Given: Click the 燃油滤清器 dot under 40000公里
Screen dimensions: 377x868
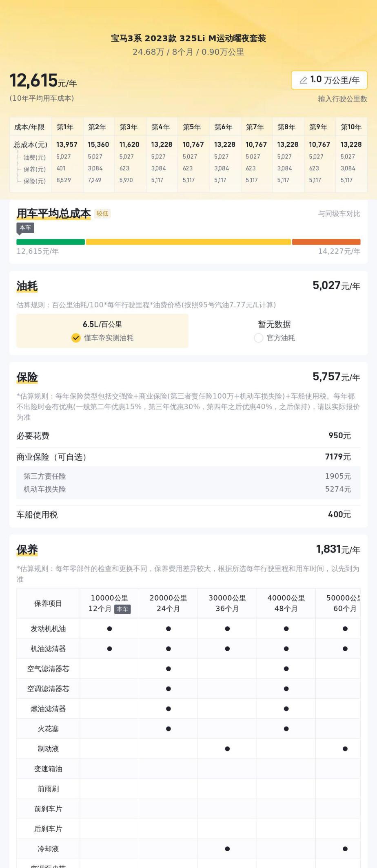Looking at the screenshot, I should (286, 709).
